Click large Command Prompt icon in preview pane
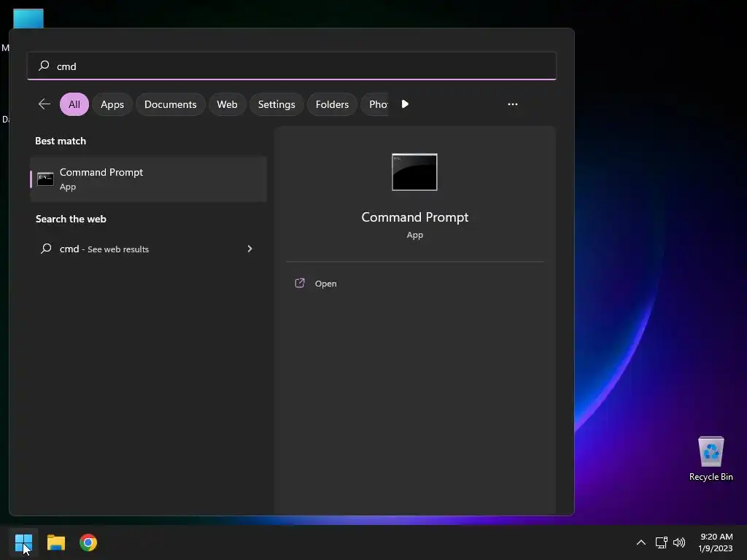The image size is (747, 560). coord(414,172)
